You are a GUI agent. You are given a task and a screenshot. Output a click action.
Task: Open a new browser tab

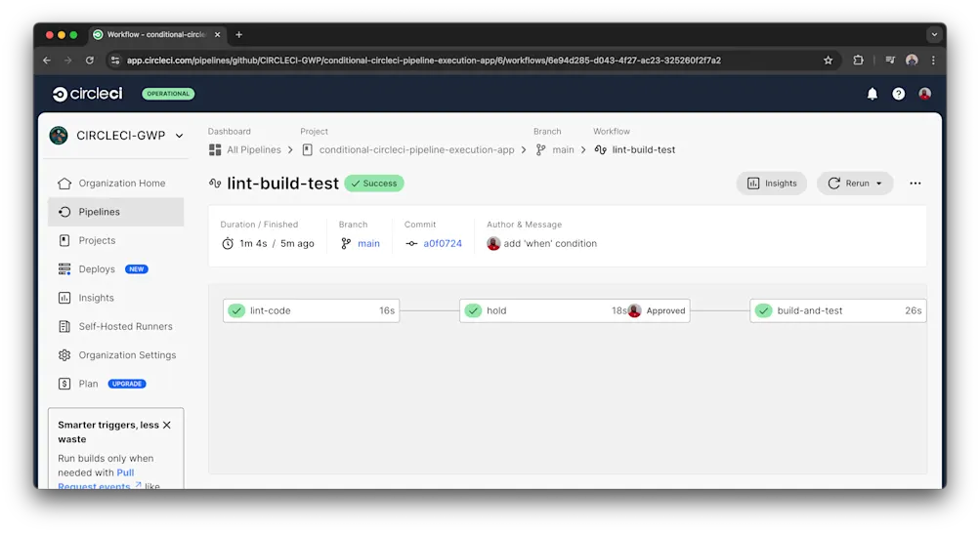tap(238, 35)
